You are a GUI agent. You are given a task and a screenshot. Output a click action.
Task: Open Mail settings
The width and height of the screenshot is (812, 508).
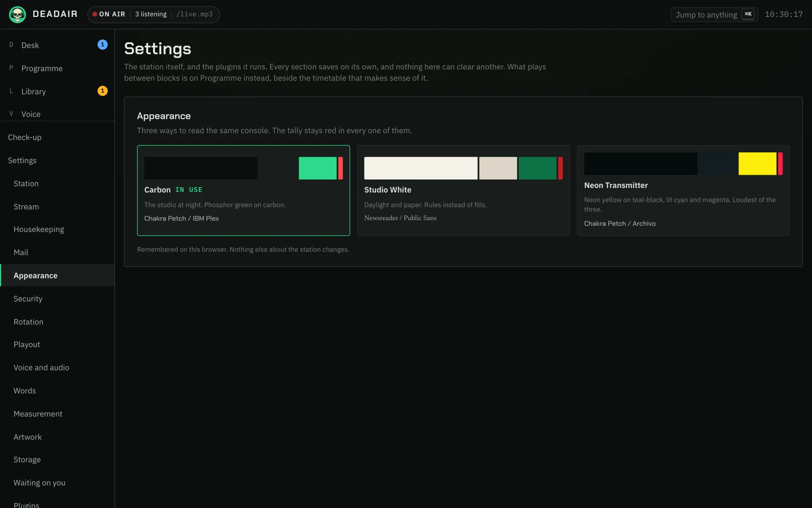(x=58, y=252)
